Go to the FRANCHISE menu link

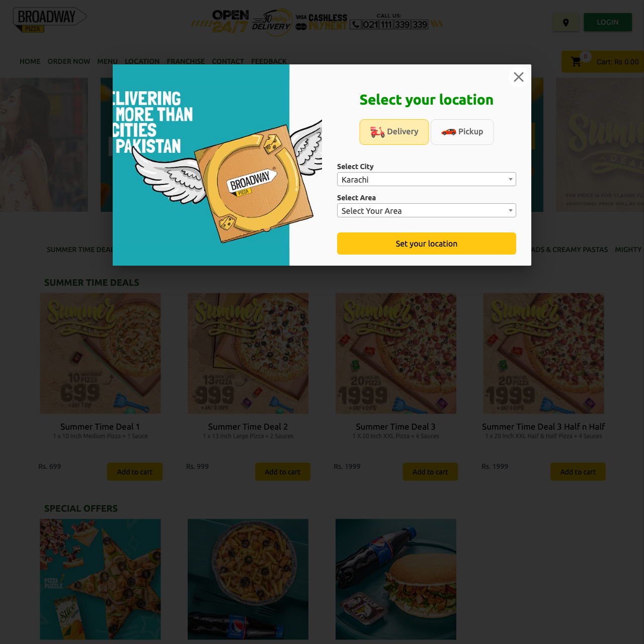[186, 61]
